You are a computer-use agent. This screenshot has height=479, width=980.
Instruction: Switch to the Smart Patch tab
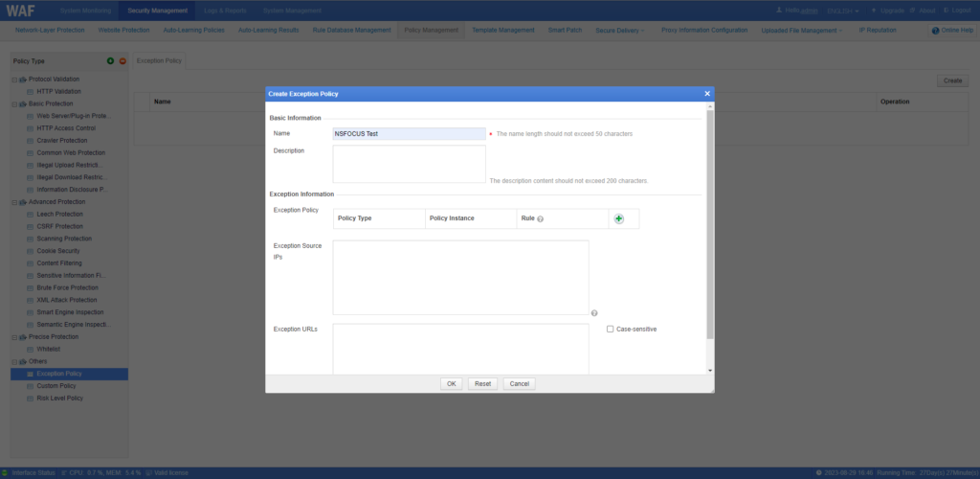565,30
